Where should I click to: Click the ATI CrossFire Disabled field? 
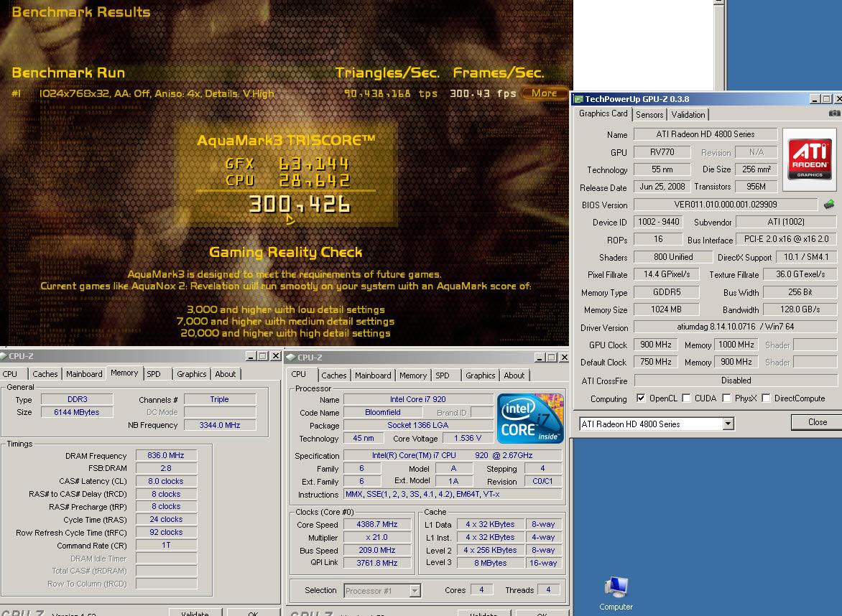[x=735, y=380]
